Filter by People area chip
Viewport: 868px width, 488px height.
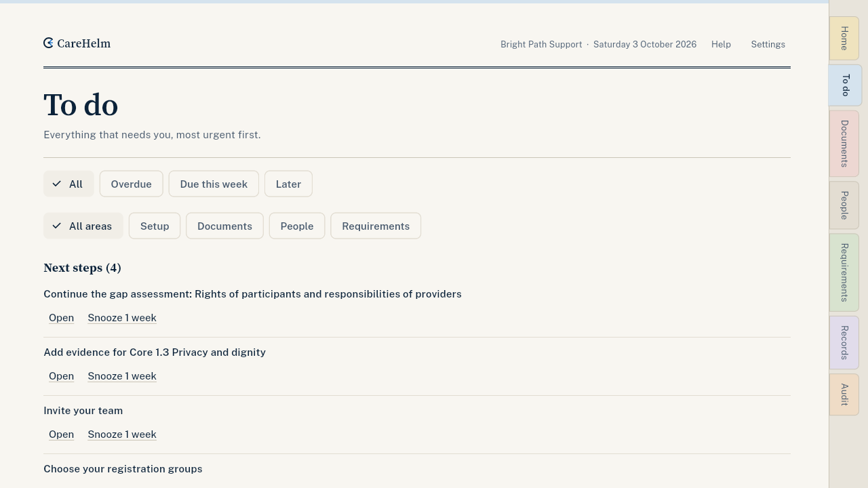tap(297, 226)
